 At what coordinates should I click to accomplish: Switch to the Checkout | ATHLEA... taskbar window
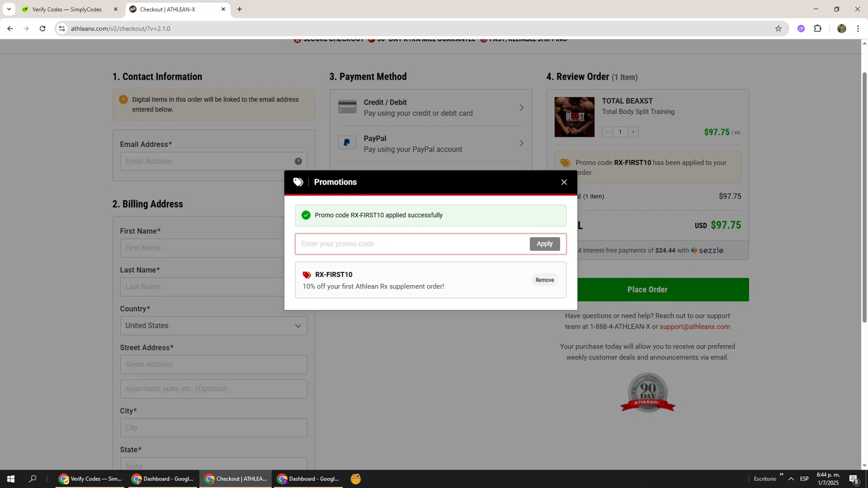pyautogui.click(x=236, y=479)
